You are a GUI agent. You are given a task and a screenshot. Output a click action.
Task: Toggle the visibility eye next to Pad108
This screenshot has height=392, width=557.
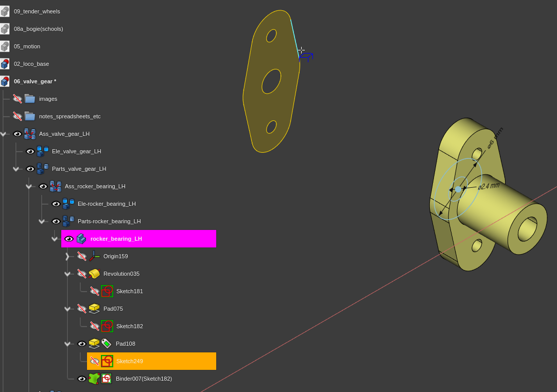(81, 344)
